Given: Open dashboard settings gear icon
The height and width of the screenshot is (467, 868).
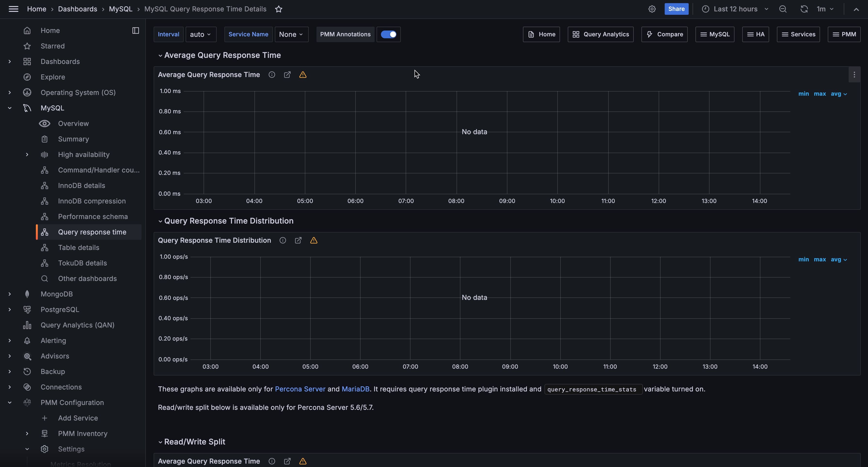Looking at the screenshot, I should (652, 9).
